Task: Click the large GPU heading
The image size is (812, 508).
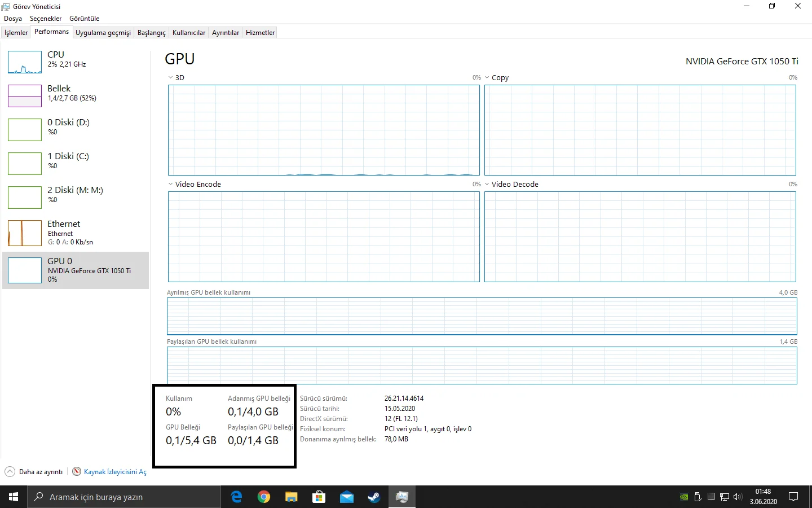Action: coord(180,59)
